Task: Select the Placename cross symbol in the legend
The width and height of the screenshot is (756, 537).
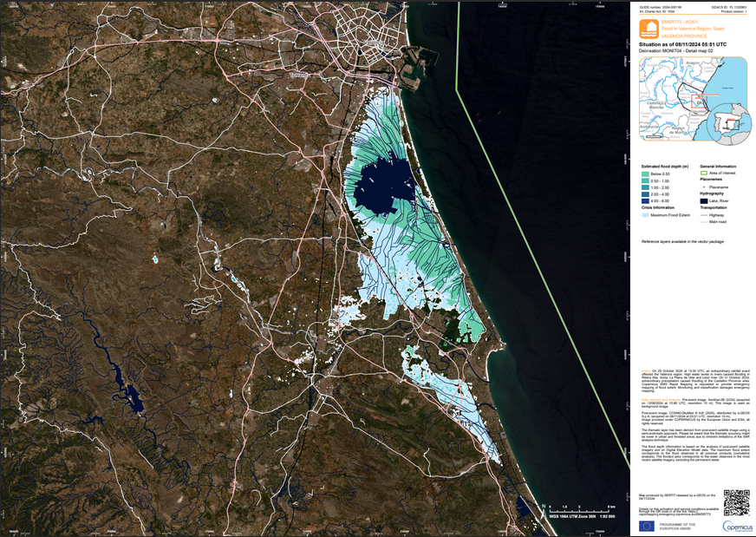Action: (704, 188)
